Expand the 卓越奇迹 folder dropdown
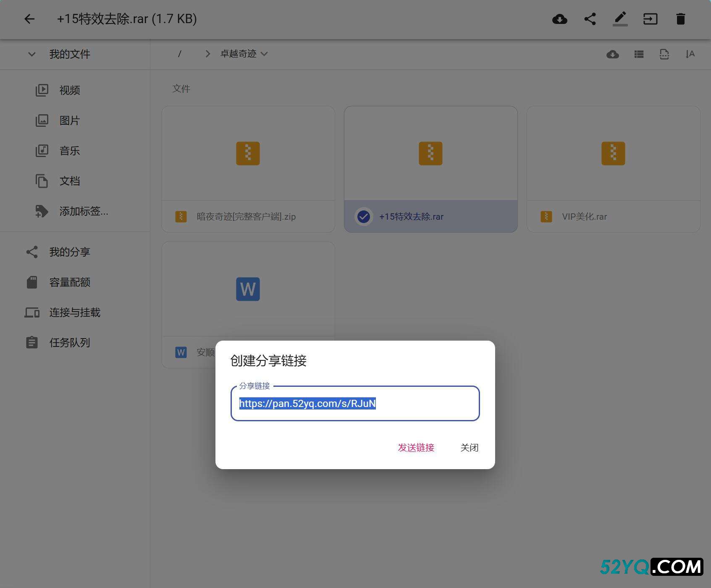711x588 pixels. tap(264, 54)
